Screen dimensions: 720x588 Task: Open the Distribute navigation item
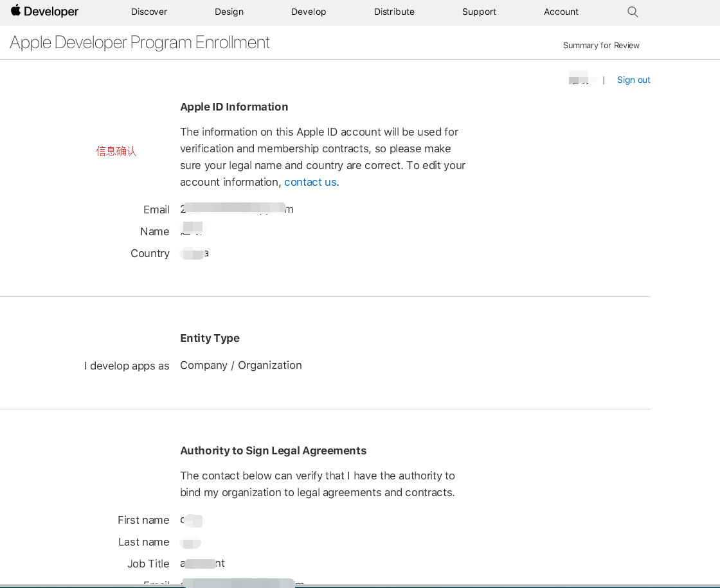pyautogui.click(x=394, y=12)
